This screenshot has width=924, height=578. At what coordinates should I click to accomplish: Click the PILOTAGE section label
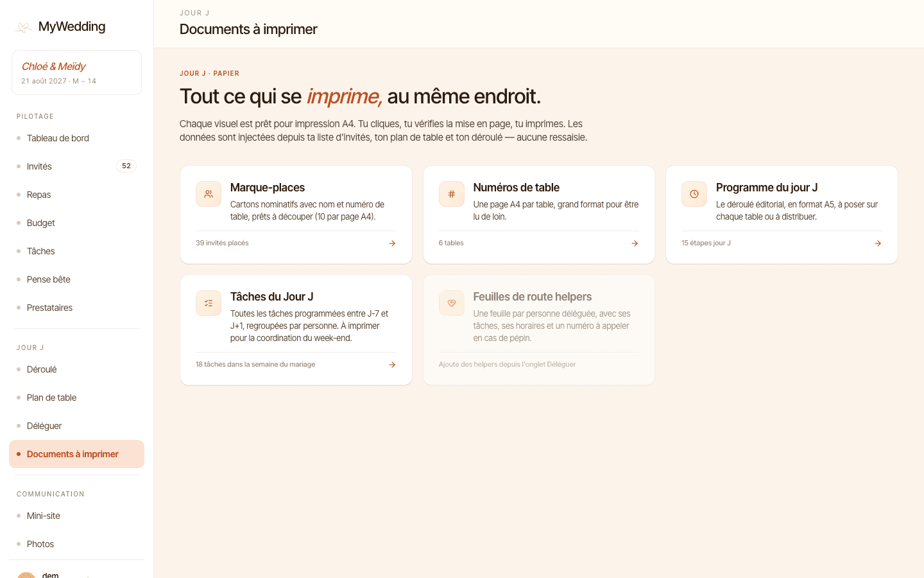point(35,117)
